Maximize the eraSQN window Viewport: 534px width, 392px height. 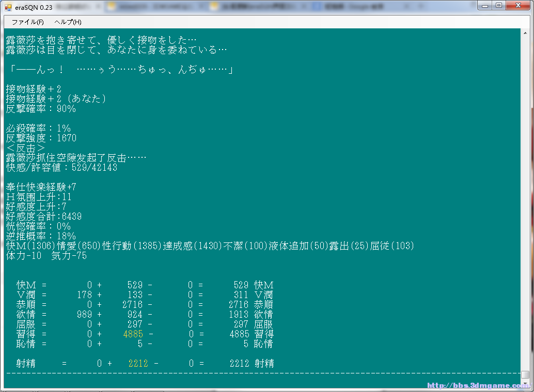(498, 6)
